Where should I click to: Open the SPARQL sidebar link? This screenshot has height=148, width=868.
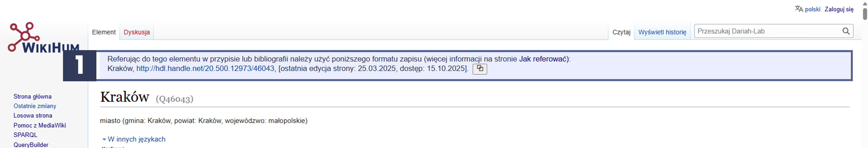point(25,135)
